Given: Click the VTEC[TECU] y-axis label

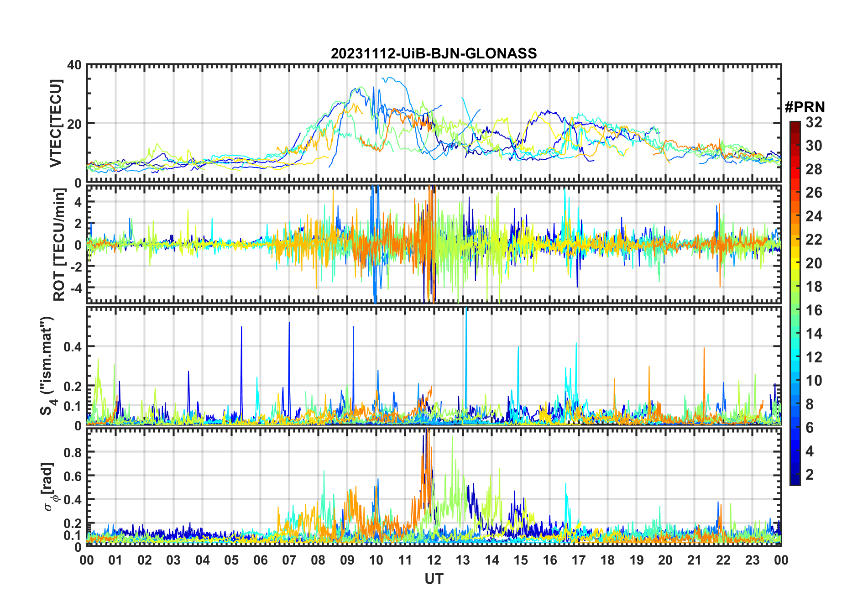Looking at the screenshot, I should [56, 123].
